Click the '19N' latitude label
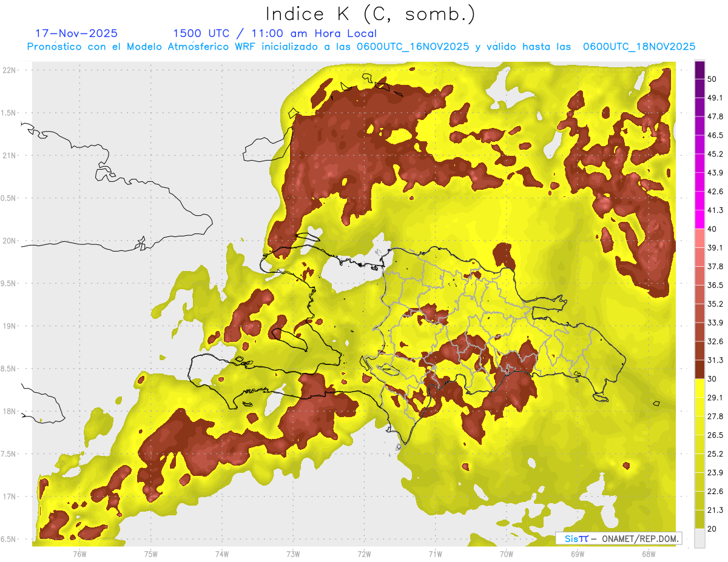 (10, 326)
